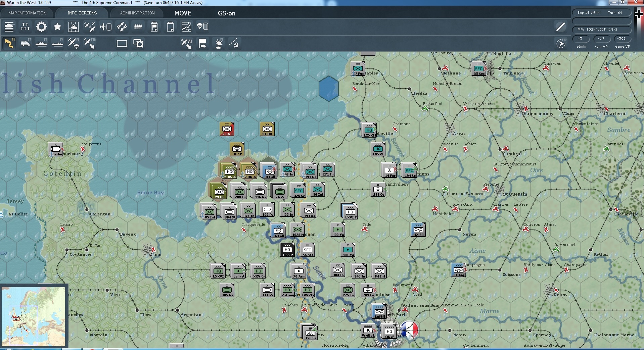Screen dimensions: 644x350
Task: Click the find hex with gear icon
Action: [x=138, y=43]
